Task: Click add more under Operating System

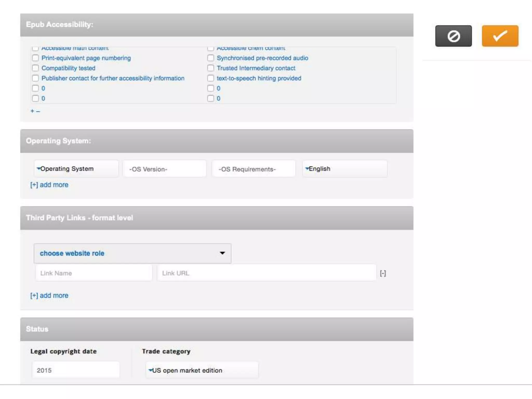Action: (49, 185)
